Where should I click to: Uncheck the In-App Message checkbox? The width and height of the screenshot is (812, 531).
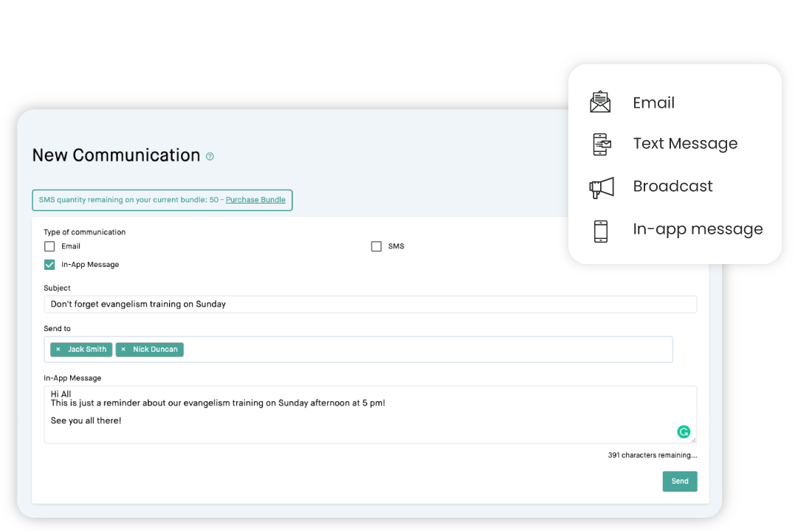[49, 265]
